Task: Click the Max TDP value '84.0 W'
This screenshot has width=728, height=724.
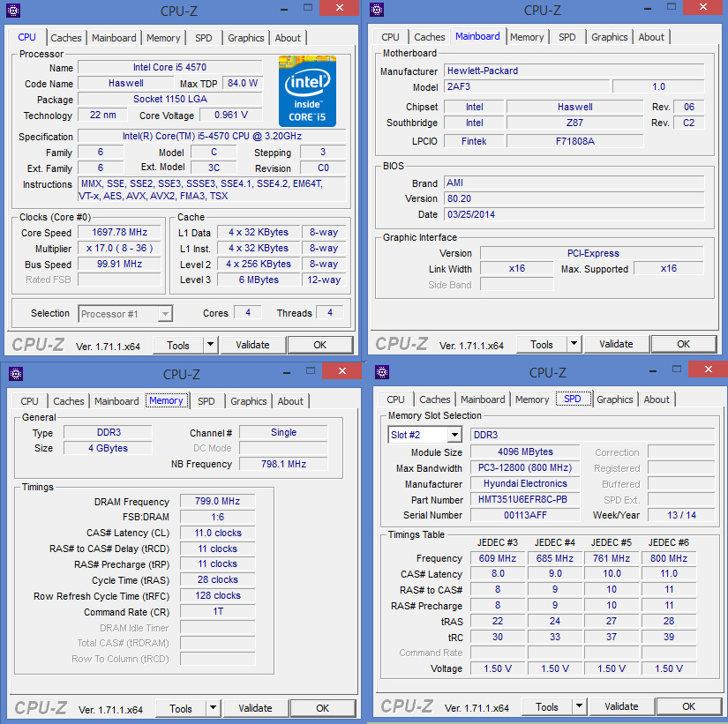Action: coord(243,83)
